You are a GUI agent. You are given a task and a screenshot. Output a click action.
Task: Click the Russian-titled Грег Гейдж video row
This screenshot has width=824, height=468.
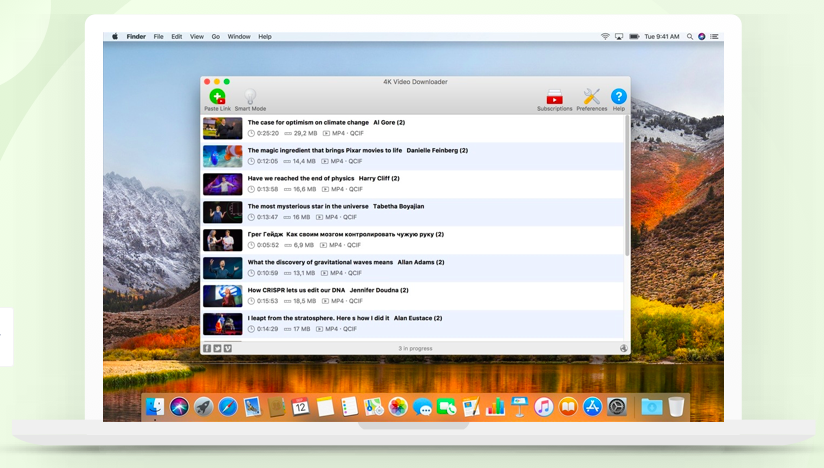click(412, 240)
